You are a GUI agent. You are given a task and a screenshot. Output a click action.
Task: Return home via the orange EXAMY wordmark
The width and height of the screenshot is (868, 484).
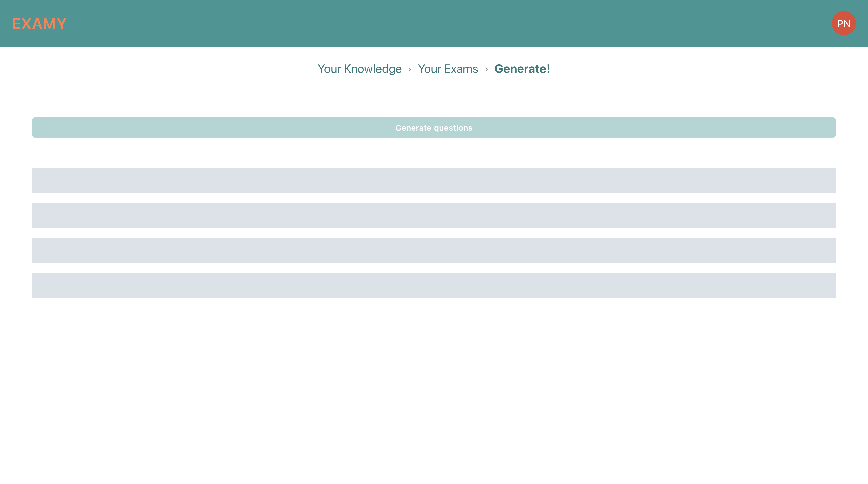tap(39, 24)
